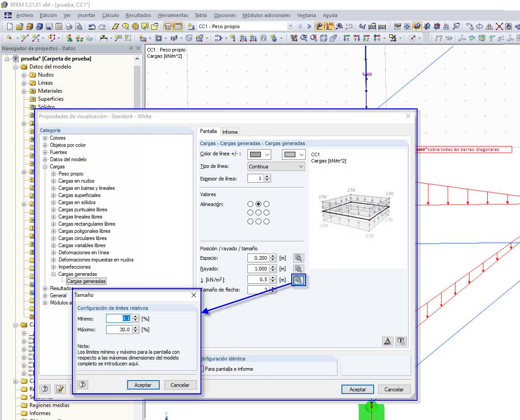Click Cancelar in the Tamaño dialog
Image resolution: width=520 pixels, height=420 pixels.
point(180,385)
